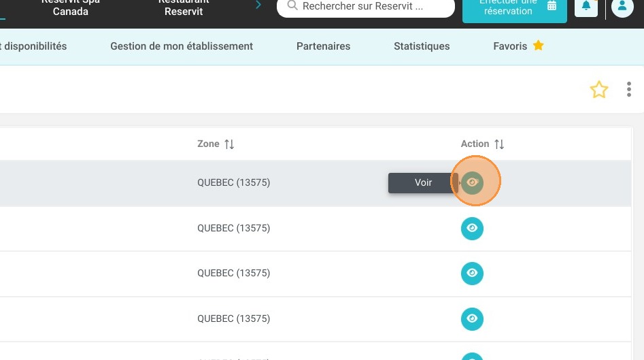Click the magnifier icon in the search bar
Viewport: 644px width, 360px height.
click(x=292, y=5)
